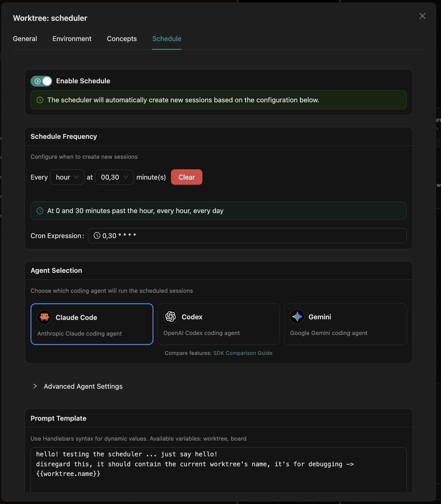Click the Advanced Agent Settings label
Image resolution: width=441 pixels, height=504 pixels.
click(x=83, y=386)
